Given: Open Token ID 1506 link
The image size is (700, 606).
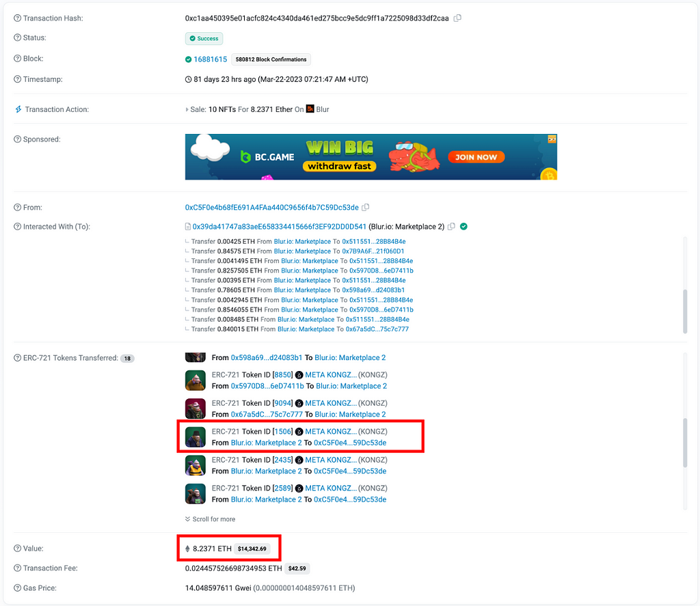Looking at the screenshot, I should coord(282,432).
